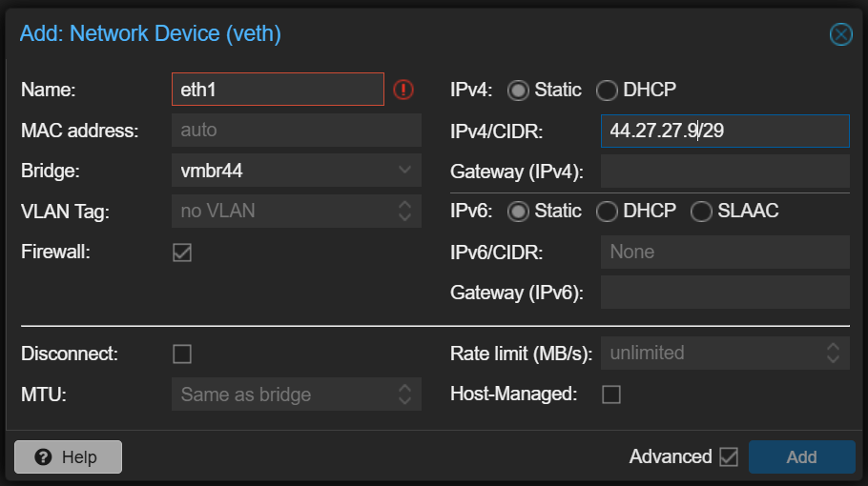
Task: Click the VLAN Tag stepper arrows
Action: (x=404, y=212)
